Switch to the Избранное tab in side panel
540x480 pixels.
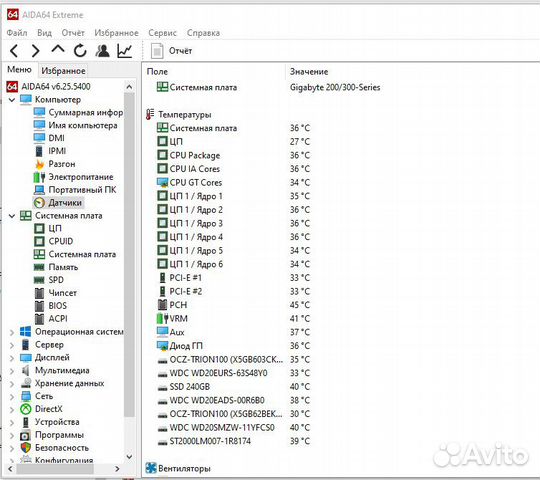point(63,71)
